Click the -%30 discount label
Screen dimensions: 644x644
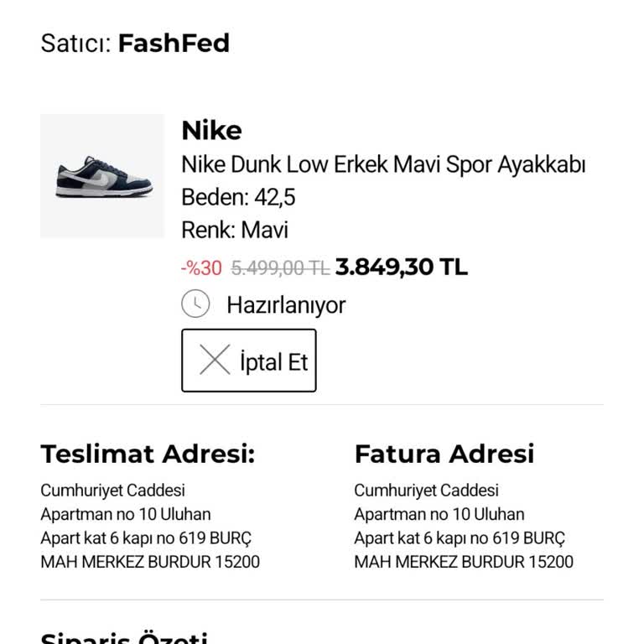click(x=202, y=268)
